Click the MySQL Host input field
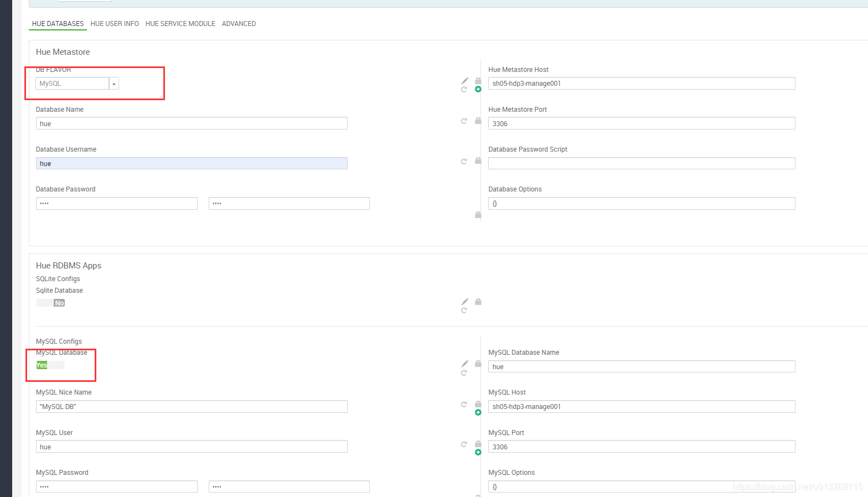The image size is (868, 497). [642, 406]
